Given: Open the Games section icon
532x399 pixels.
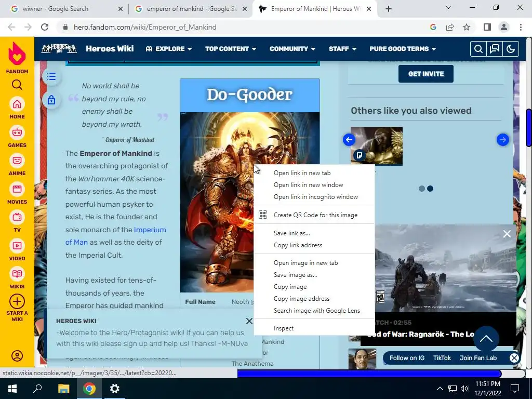Looking at the screenshot, I should (17, 132).
